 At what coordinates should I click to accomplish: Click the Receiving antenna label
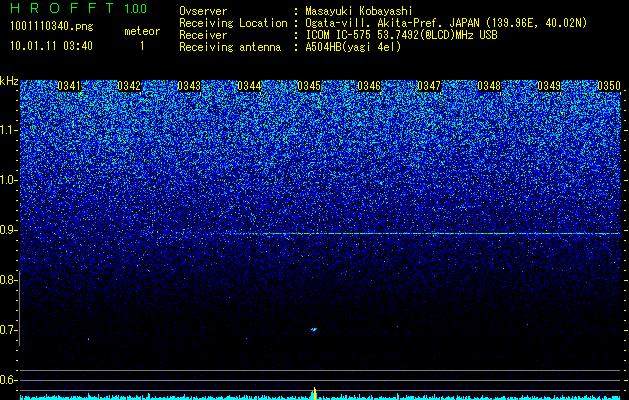pos(230,47)
